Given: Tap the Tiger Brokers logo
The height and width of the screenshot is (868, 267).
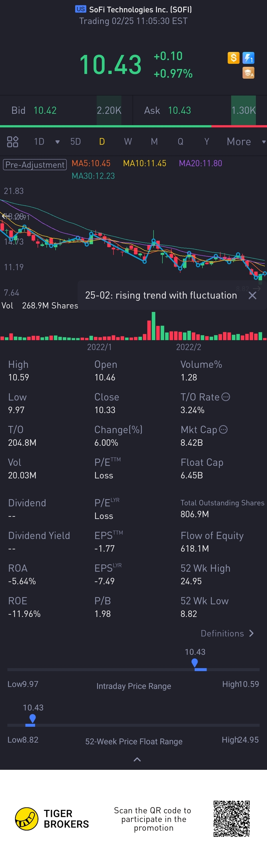Looking at the screenshot, I should [x=27, y=819].
